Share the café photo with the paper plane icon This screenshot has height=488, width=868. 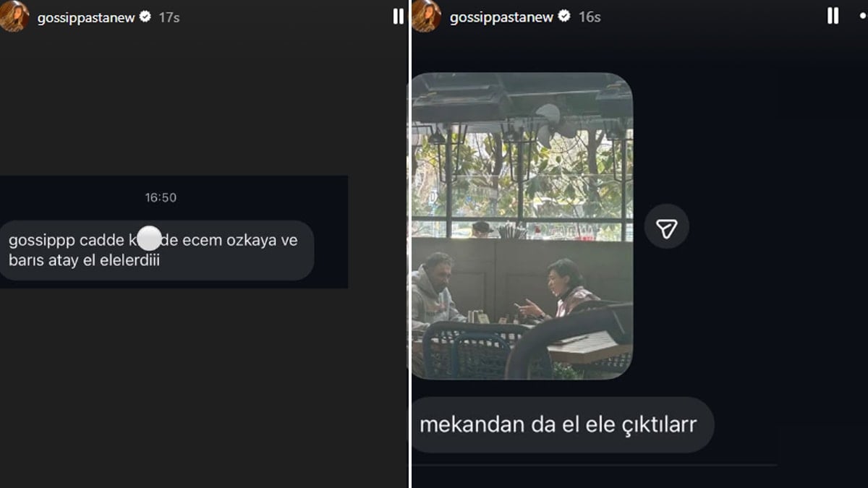[x=666, y=226]
